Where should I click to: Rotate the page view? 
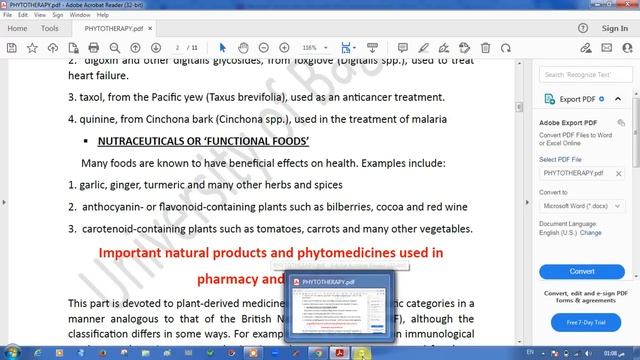click(x=506, y=48)
